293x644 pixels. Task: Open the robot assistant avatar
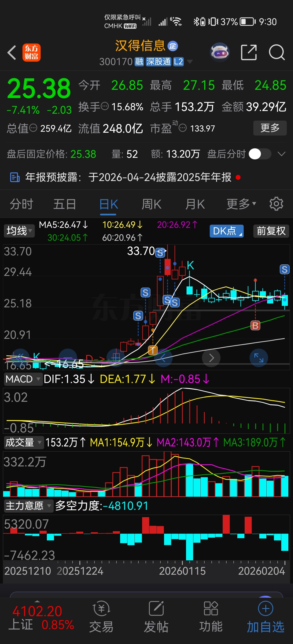220,52
